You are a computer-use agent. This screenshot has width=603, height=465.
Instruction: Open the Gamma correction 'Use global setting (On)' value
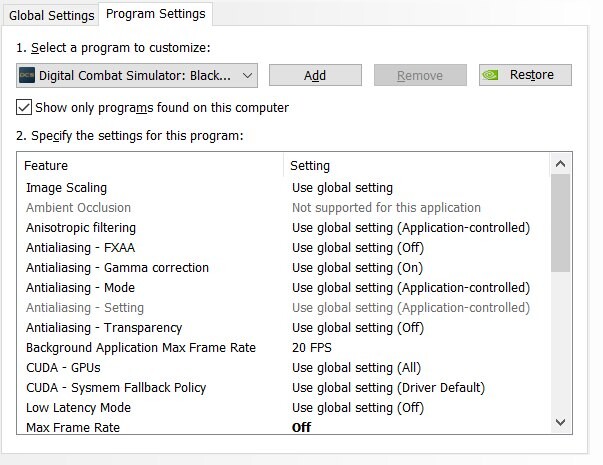[x=357, y=268]
